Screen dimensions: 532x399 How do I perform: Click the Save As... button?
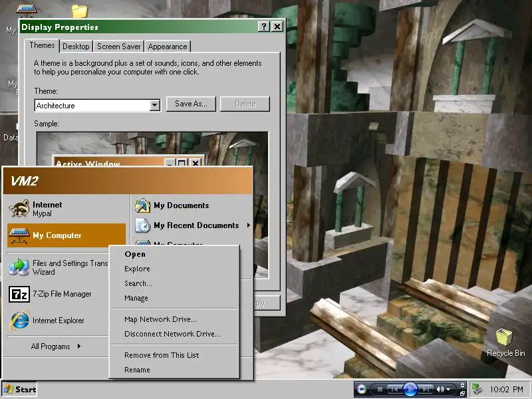pyautogui.click(x=191, y=104)
